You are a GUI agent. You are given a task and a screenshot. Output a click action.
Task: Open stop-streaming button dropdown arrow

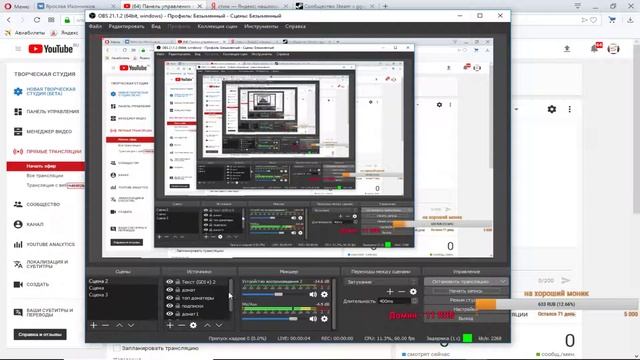[x=503, y=282]
